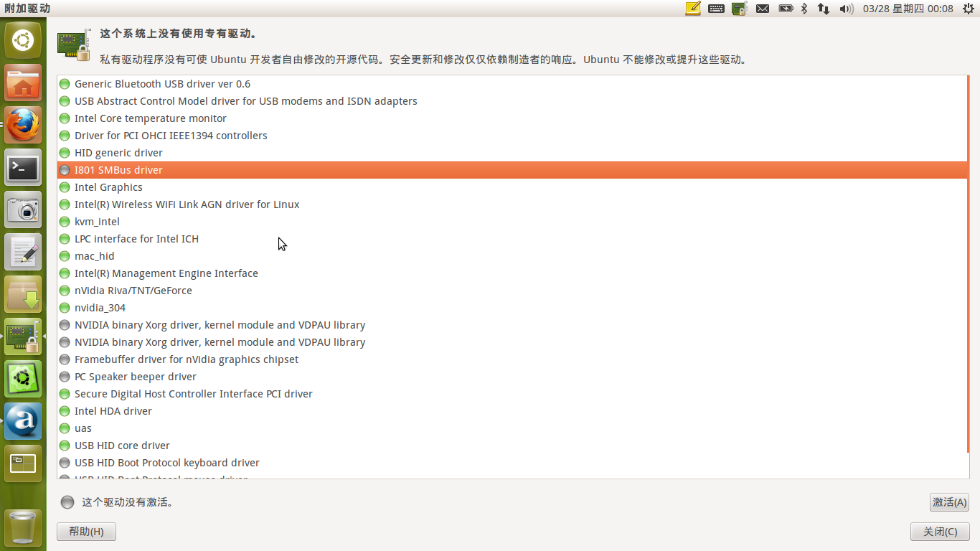This screenshot has height=551, width=980.
Task: Open the battery status indicator
Action: [x=786, y=9]
